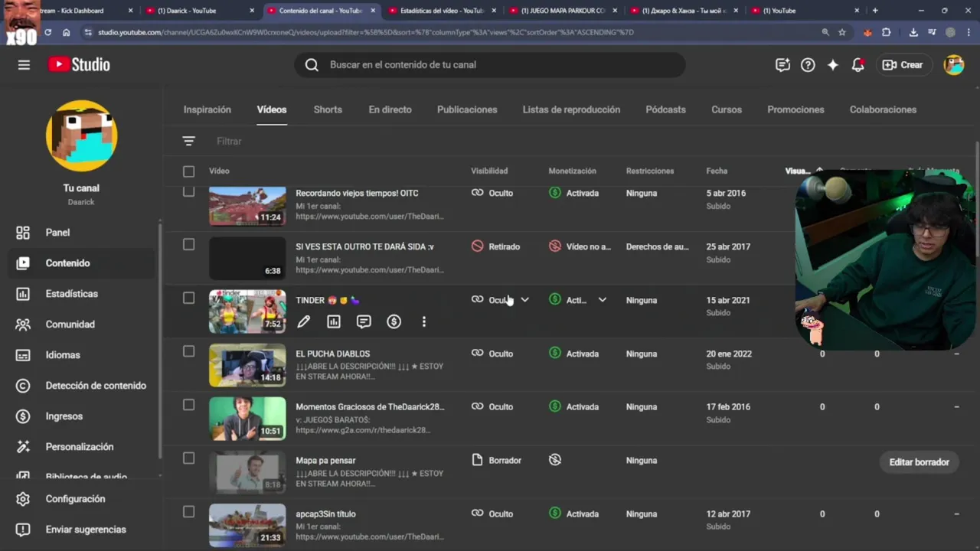Switch to the En directo tab
Screen dimensions: 980x551
pos(390,109)
